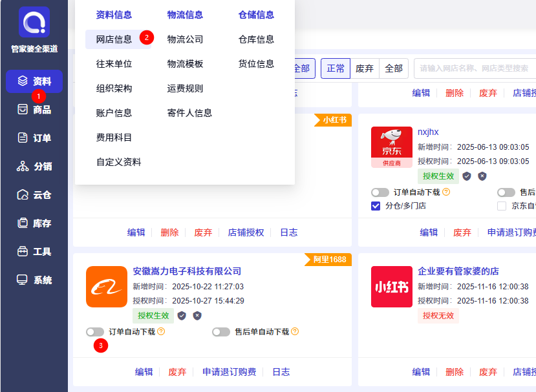Open the 订单 sidebar section
536x392 pixels.
pos(34,138)
